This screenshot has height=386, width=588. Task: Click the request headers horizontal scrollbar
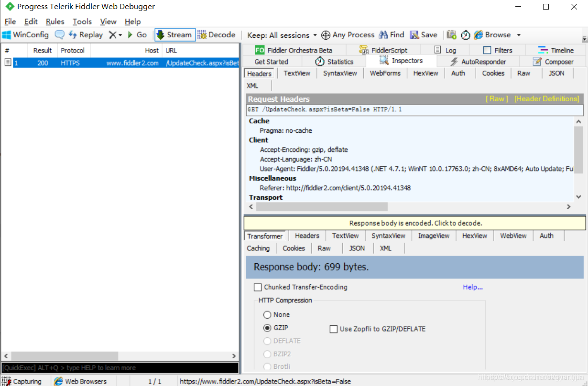322,207
